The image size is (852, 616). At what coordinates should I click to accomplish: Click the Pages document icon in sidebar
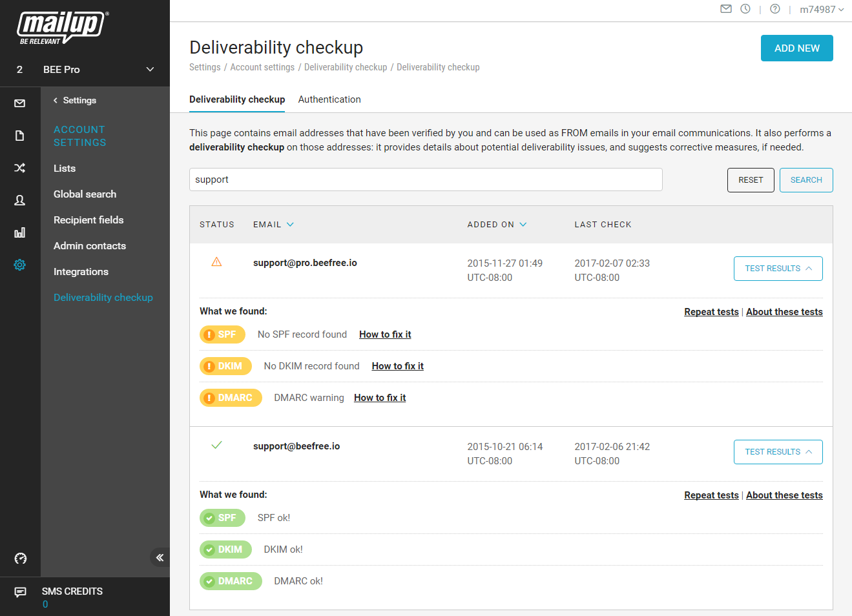pyautogui.click(x=20, y=136)
